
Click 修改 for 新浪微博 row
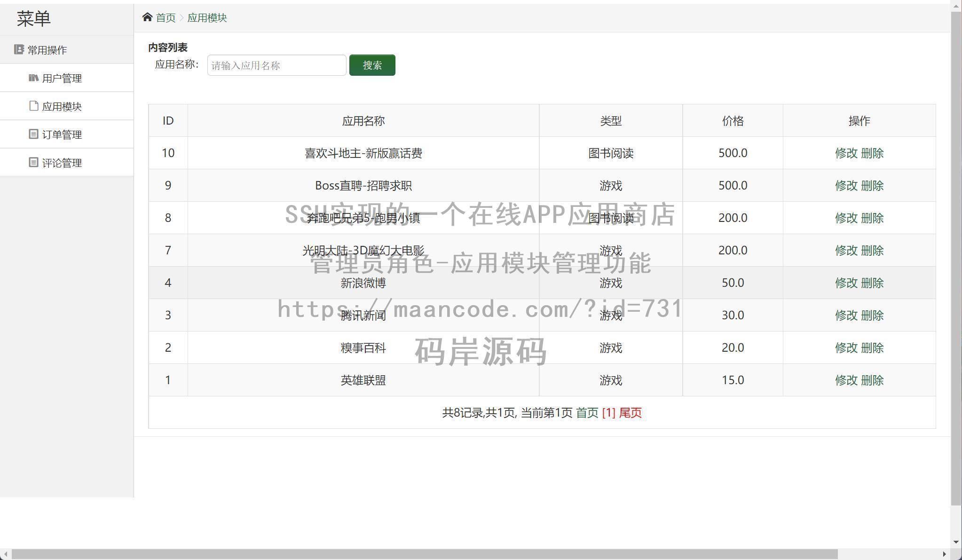[846, 283]
